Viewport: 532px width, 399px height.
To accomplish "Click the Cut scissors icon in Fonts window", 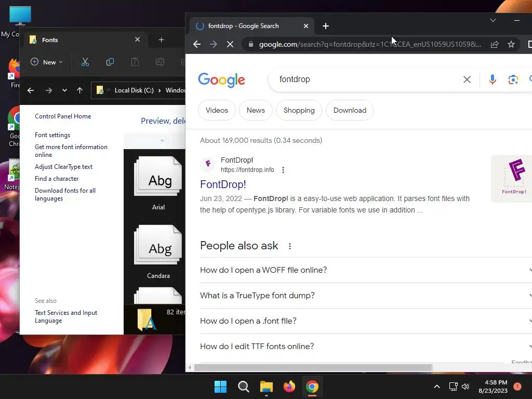I will point(85,62).
